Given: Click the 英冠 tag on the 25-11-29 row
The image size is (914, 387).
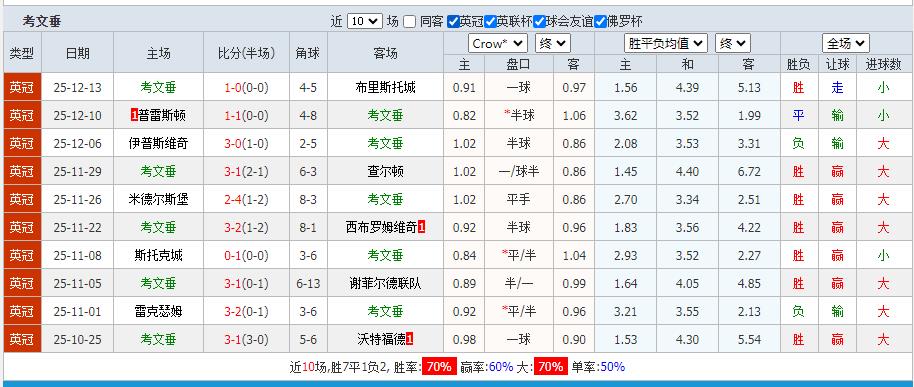Looking at the screenshot, I should [x=22, y=171].
